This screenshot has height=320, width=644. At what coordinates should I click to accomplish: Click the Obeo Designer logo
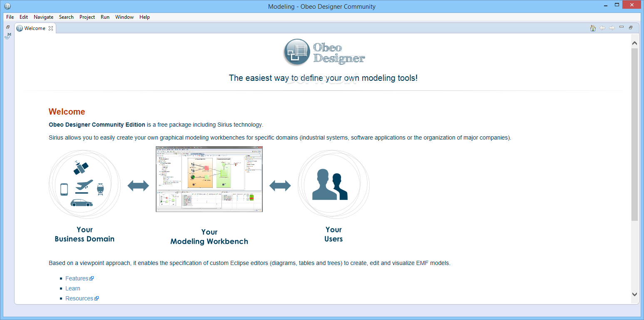tap(325, 52)
